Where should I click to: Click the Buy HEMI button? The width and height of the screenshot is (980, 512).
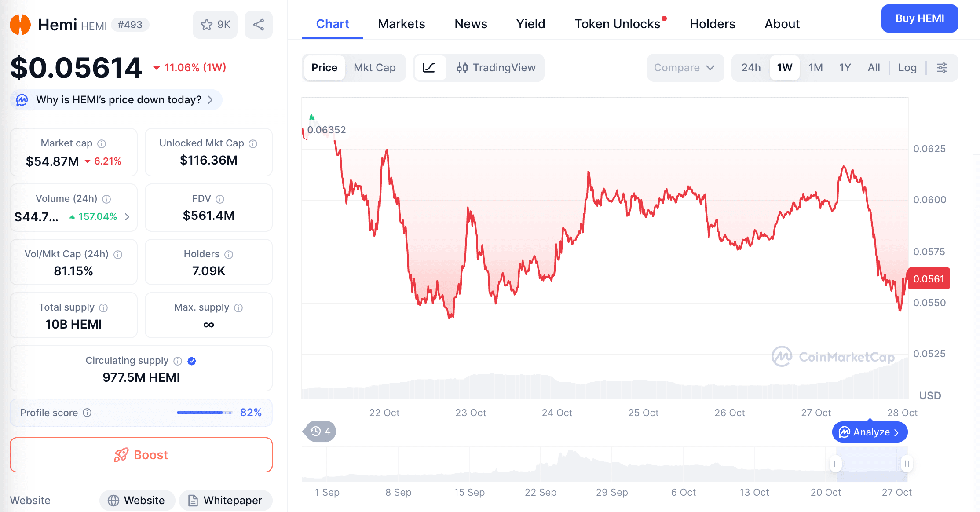point(919,18)
